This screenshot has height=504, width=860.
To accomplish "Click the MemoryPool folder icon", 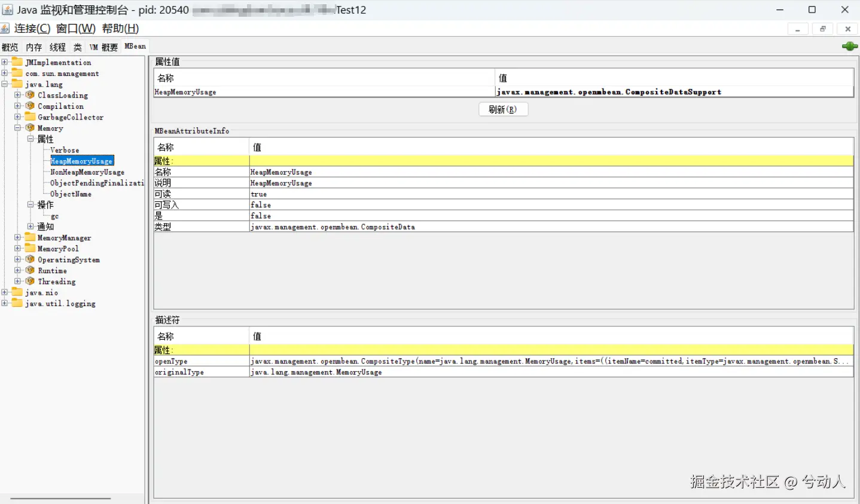I will point(30,248).
